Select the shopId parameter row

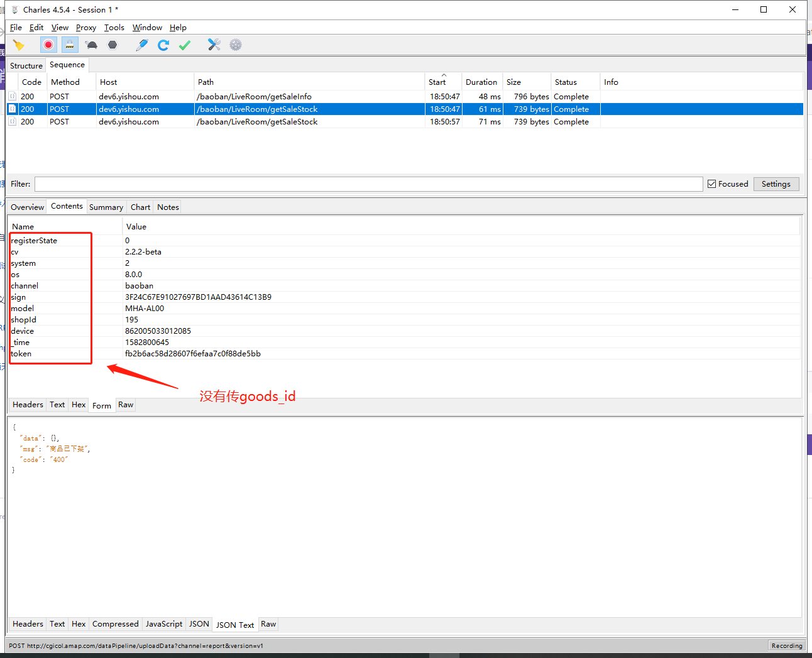coord(404,320)
